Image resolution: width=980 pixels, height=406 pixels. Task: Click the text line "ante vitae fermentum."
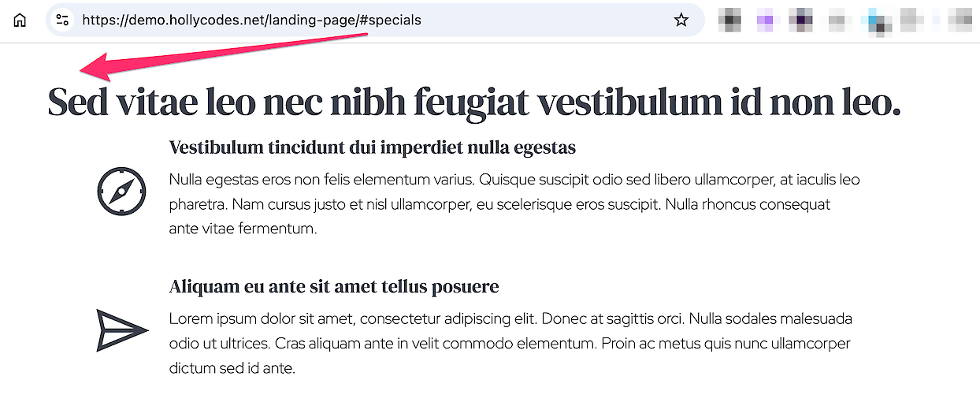coord(243,229)
